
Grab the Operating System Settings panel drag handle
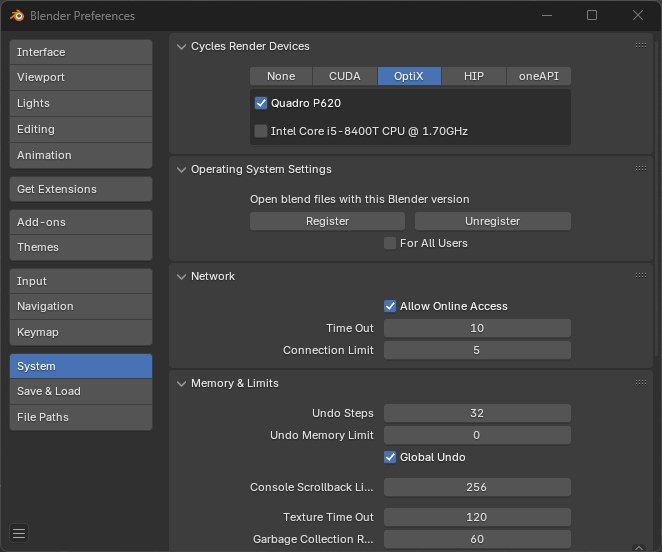pyautogui.click(x=640, y=169)
